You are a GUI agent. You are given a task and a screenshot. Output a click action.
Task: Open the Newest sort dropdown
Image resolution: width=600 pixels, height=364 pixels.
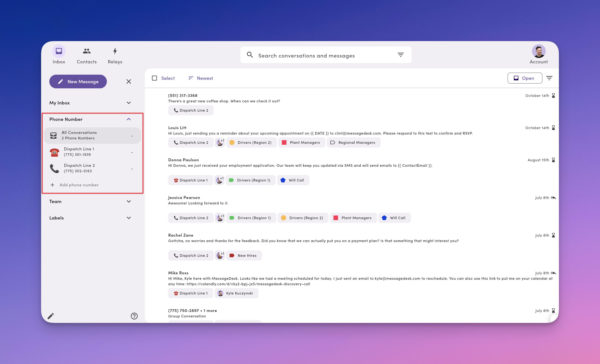tap(201, 78)
